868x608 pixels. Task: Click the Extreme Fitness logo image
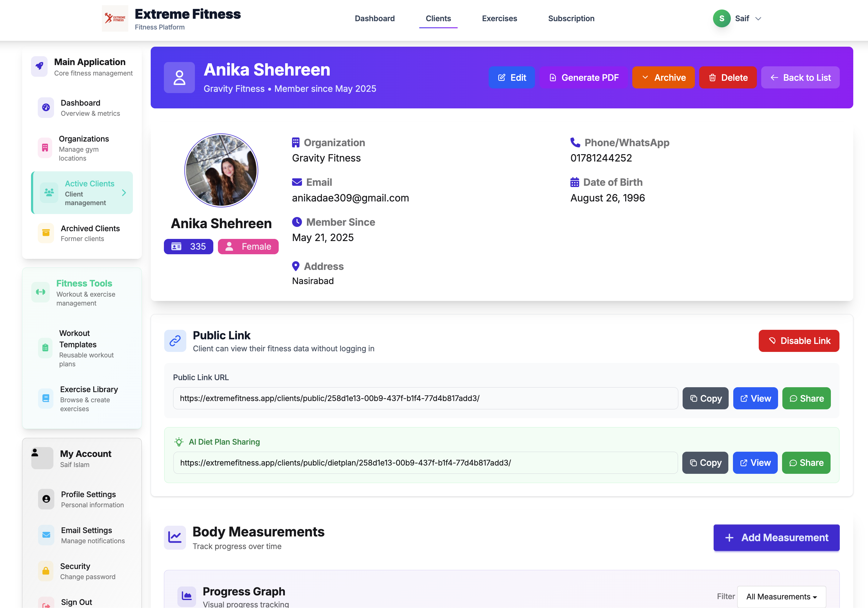coord(115,18)
